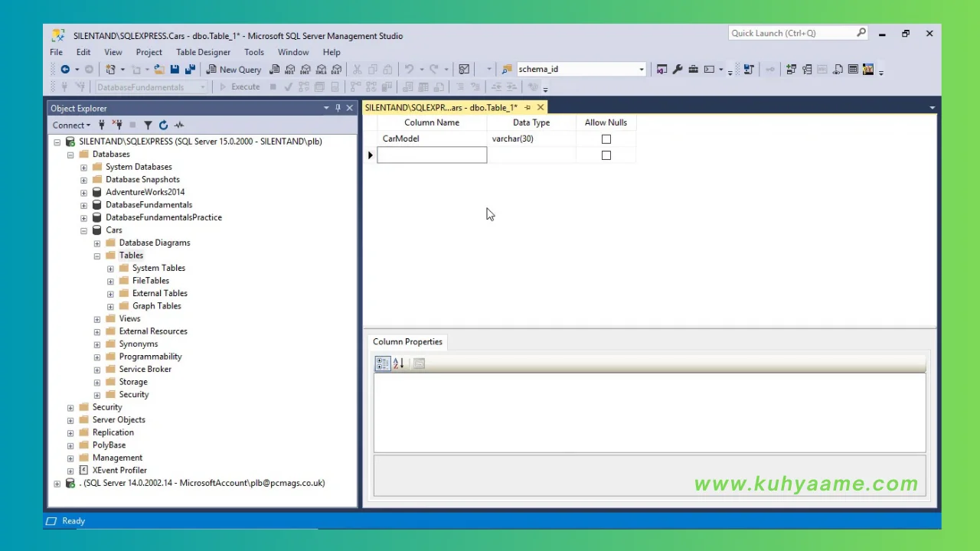The image size is (980, 551).
Task: Select the Column Properties tab
Action: point(407,342)
